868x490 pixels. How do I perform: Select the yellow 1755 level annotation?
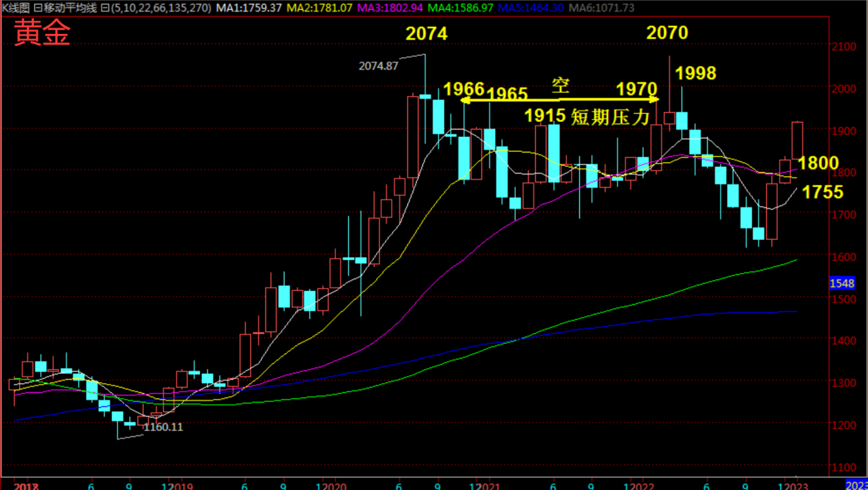point(823,192)
